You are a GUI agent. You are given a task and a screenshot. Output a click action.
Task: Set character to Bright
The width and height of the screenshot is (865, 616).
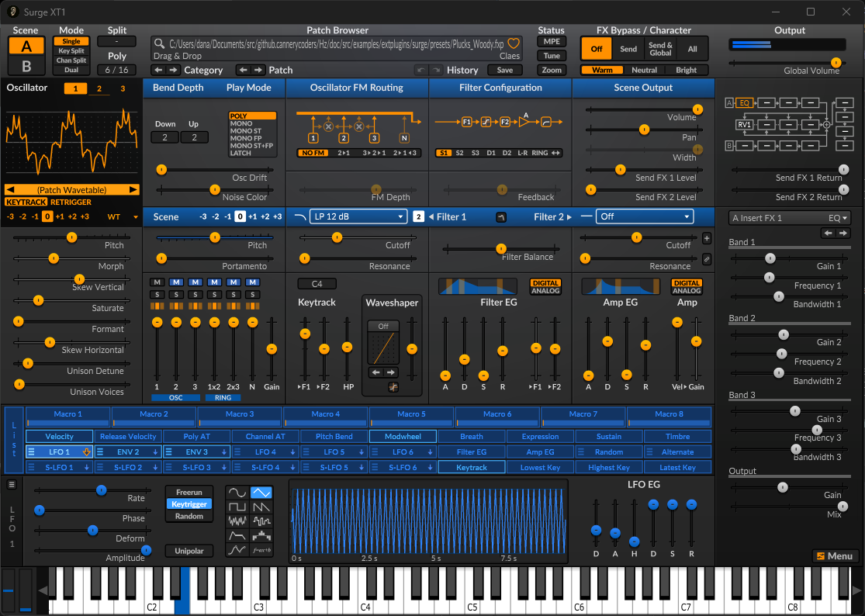tap(687, 70)
